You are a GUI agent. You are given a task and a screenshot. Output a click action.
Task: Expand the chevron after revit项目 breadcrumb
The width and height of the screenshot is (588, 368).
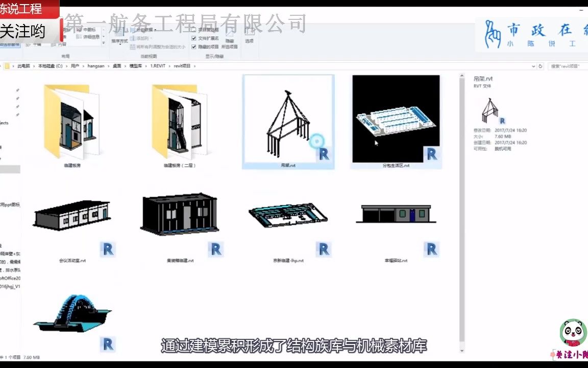[194, 66]
